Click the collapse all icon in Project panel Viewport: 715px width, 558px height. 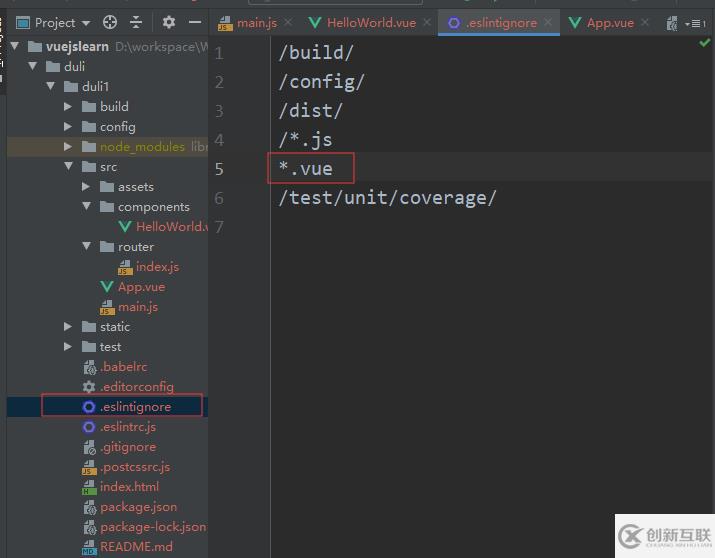tap(136, 22)
